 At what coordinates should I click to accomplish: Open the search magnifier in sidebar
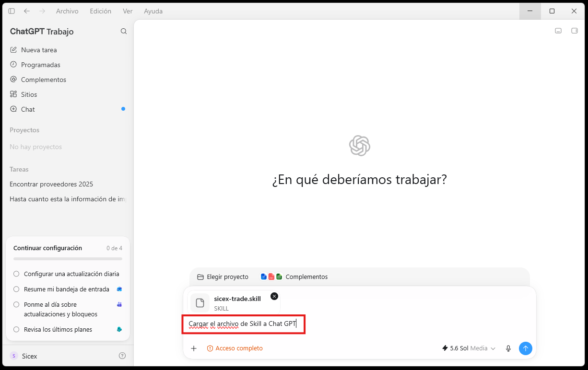[124, 31]
